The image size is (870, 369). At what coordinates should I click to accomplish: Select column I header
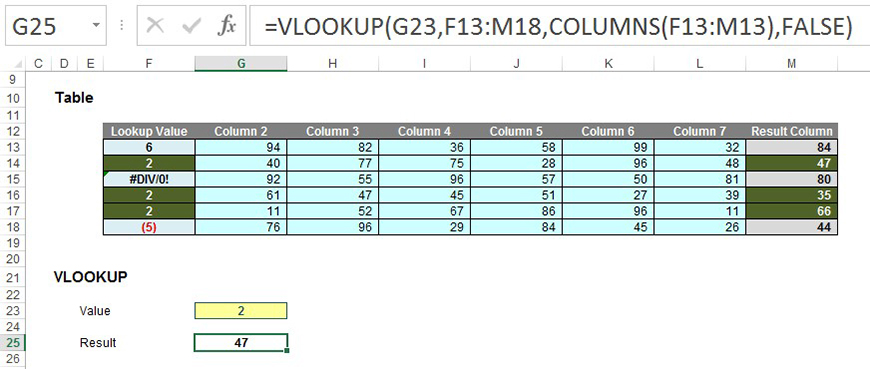click(x=424, y=64)
